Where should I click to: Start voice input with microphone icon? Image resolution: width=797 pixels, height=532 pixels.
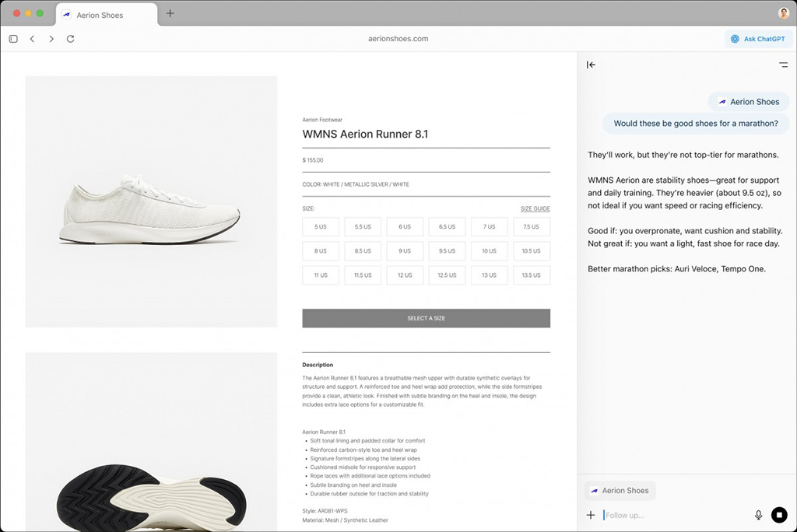click(758, 515)
